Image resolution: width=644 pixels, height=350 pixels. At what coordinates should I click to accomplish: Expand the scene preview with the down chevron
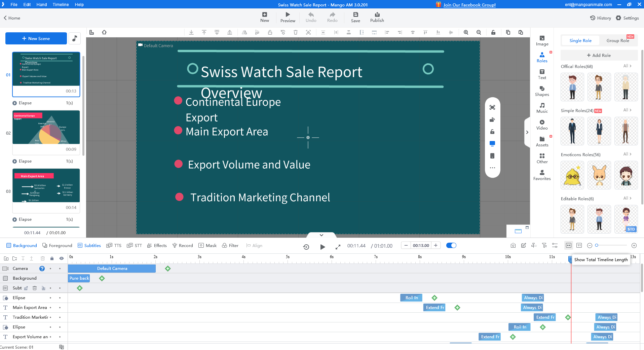click(x=320, y=235)
